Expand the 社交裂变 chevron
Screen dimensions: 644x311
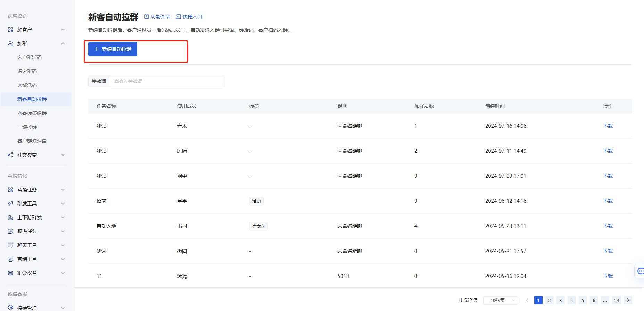[63, 155]
